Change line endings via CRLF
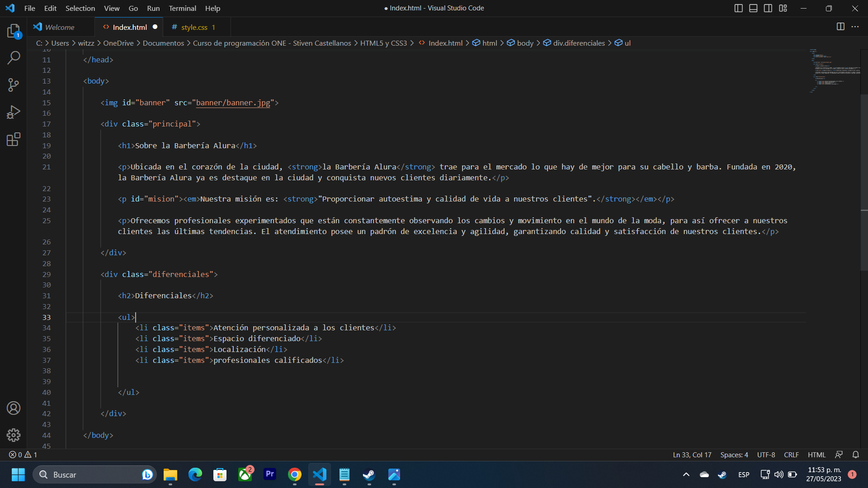The width and height of the screenshot is (868, 488). (791, 455)
